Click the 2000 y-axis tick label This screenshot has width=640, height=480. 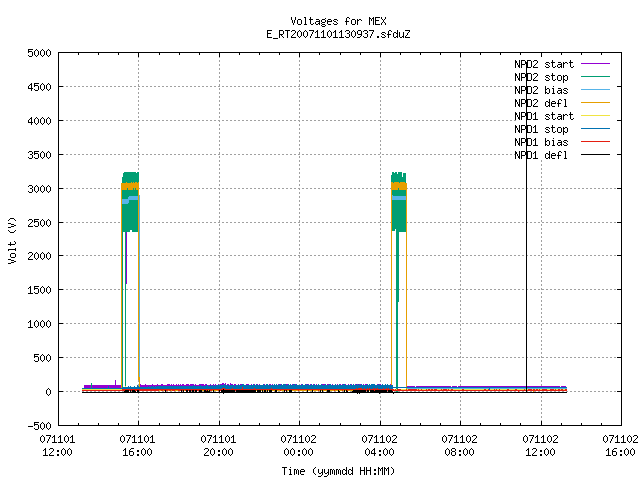pos(39,256)
